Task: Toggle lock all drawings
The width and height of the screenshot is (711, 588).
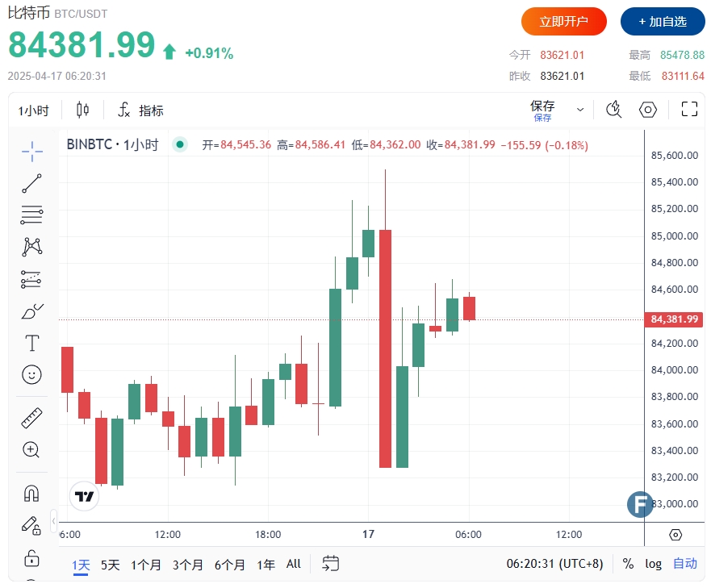Action: click(31, 558)
